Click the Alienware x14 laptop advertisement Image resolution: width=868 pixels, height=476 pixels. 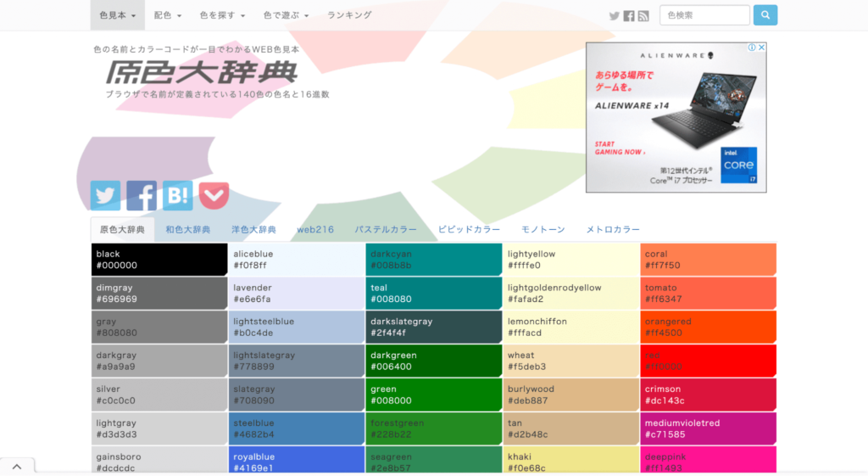(676, 117)
